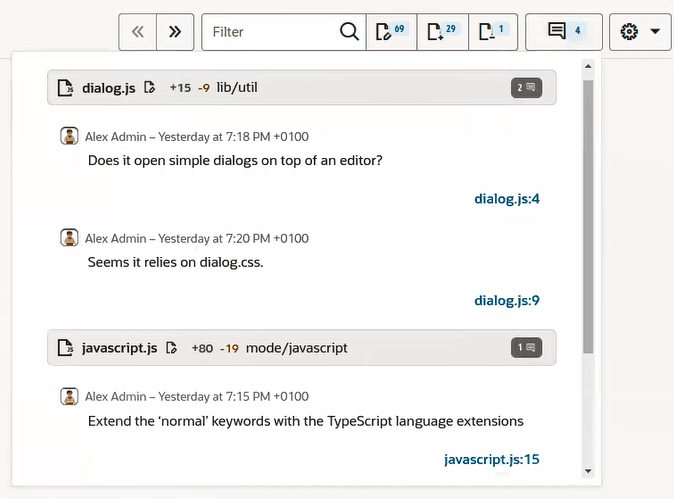This screenshot has width=674, height=499.
Task: Open the gear settings dropdown
Action: click(640, 32)
